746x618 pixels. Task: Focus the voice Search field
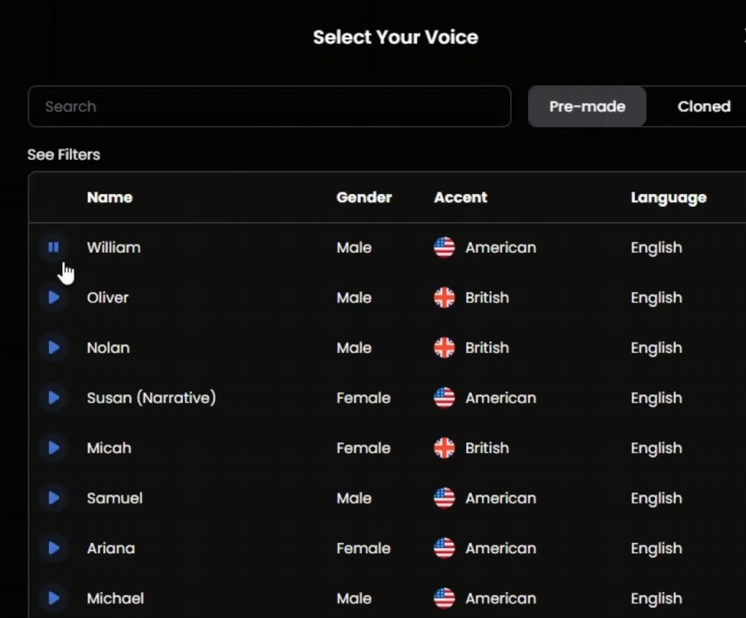(x=270, y=107)
